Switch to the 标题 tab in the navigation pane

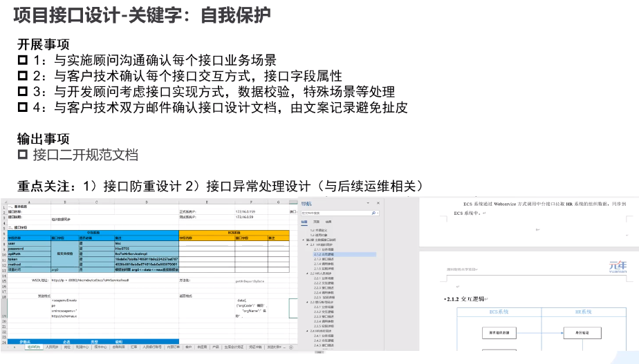pyautogui.click(x=304, y=222)
